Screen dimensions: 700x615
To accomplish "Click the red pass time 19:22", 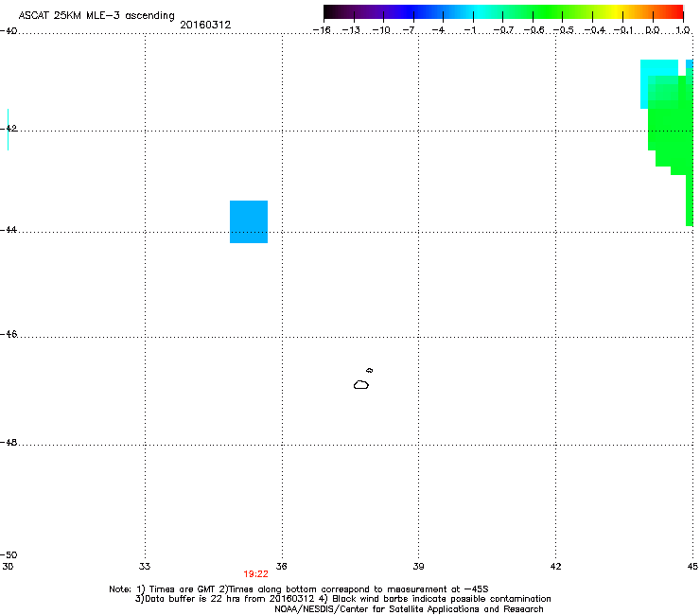I will point(255,574).
